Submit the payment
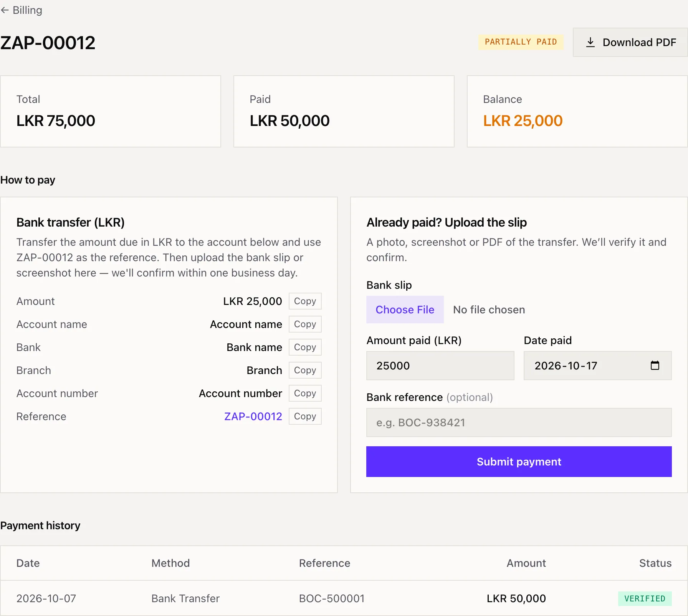The height and width of the screenshot is (616, 688). coord(519,462)
